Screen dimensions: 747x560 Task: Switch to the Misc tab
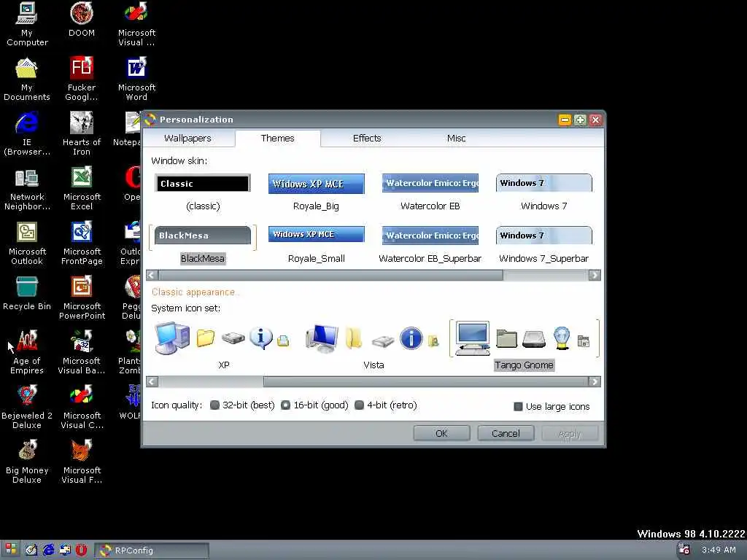[x=456, y=138]
